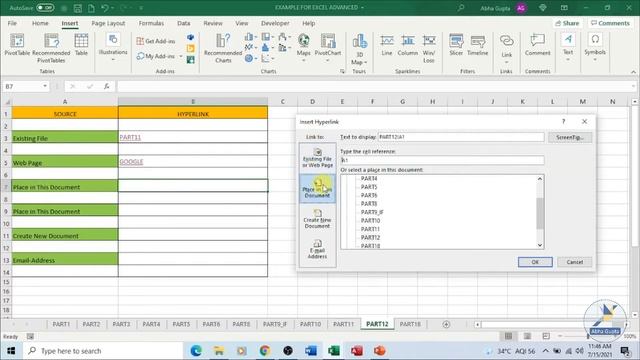Insert a Table from the ribbon

(x=81, y=45)
